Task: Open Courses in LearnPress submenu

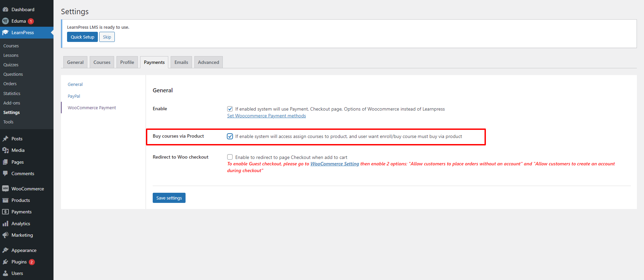Action: pos(11,46)
